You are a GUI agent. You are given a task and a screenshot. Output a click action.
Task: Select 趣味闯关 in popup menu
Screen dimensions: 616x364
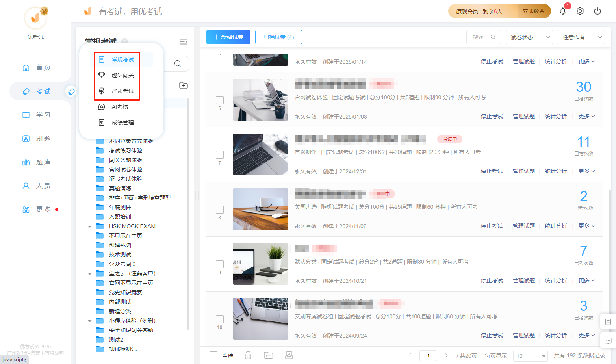point(123,75)
